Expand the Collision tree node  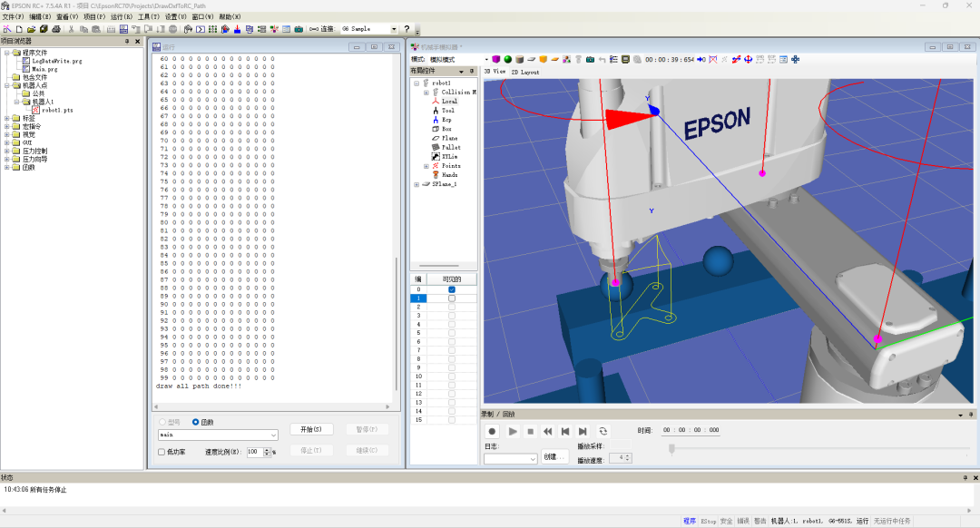coord(426,92)
